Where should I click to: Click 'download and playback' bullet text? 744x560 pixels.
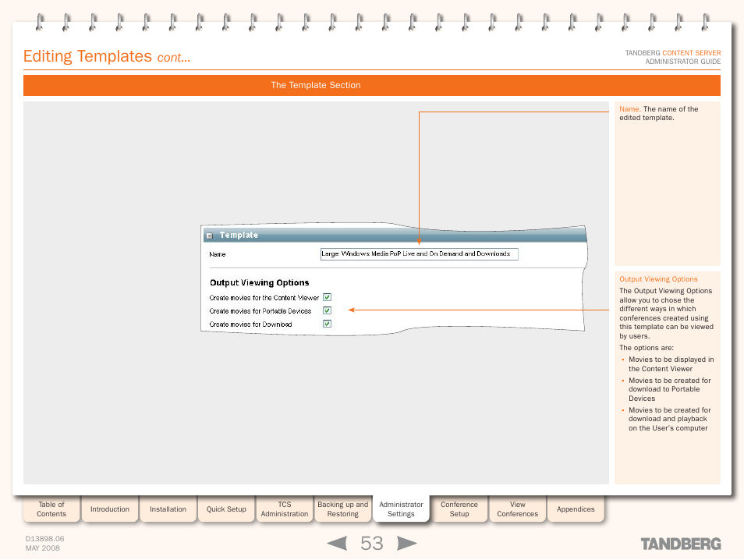(x=668, y=419)
